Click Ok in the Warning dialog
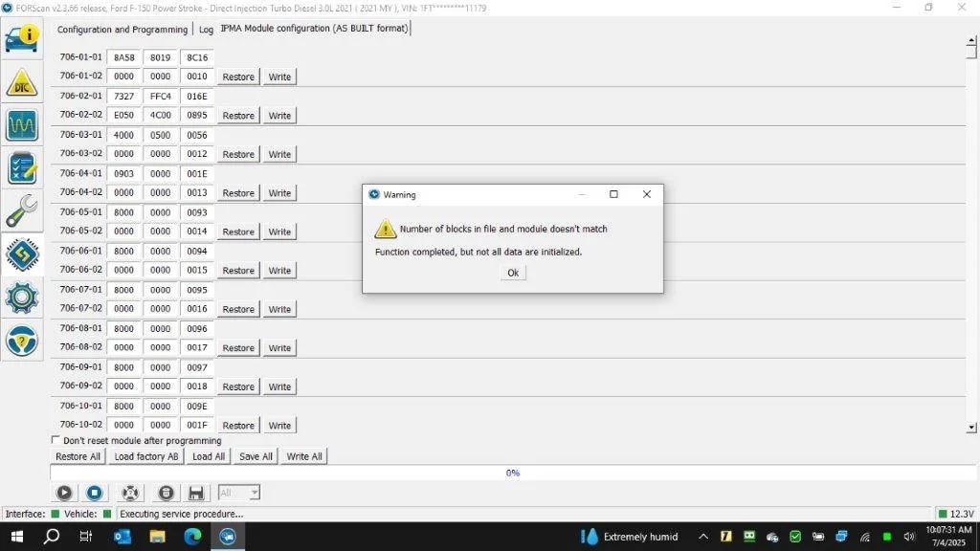The image size is (980, 551). (x=513, y=273)
